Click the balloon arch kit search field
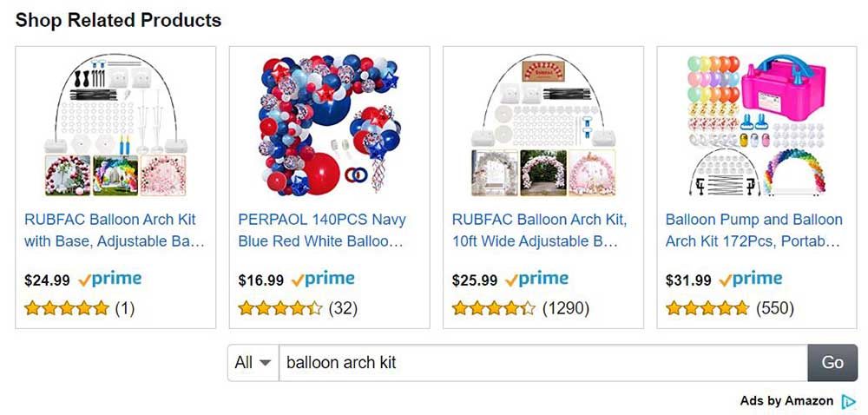The image size is (868, 415). click(x=542, y=363)
